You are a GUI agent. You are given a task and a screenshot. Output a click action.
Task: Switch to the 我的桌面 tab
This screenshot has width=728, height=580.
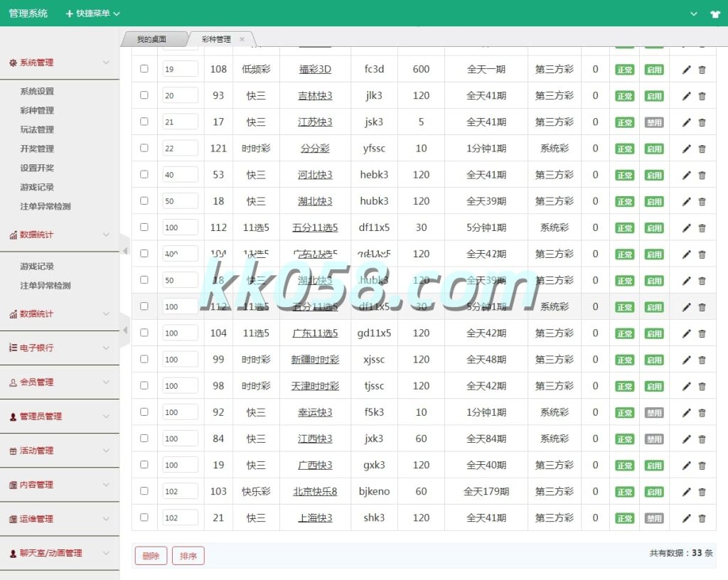click(151, 39)
